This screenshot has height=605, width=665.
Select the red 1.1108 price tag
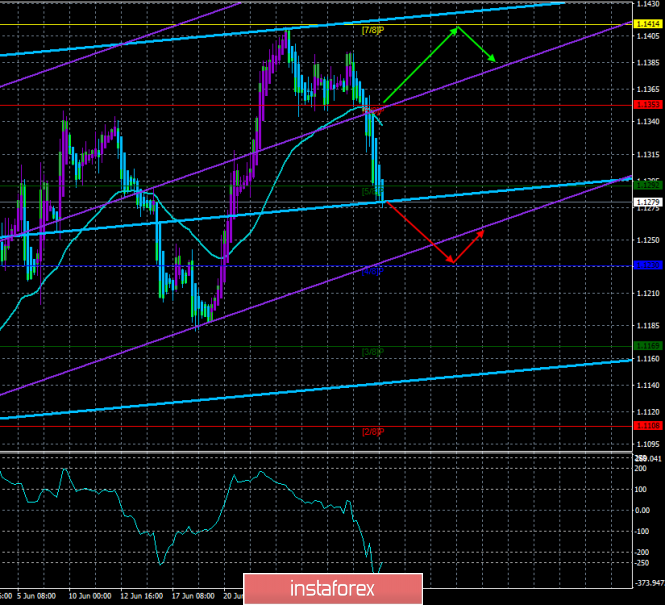[648, 426]
